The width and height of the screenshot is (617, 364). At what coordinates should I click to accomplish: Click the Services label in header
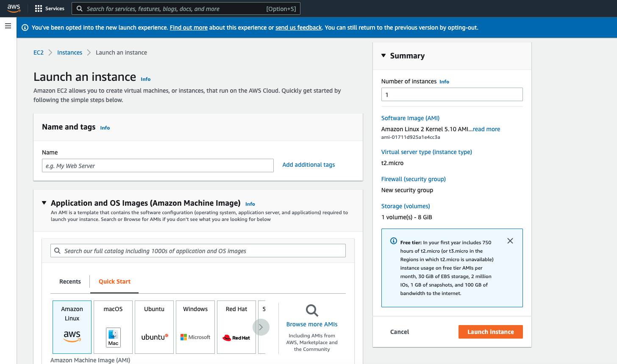[55, 8]
